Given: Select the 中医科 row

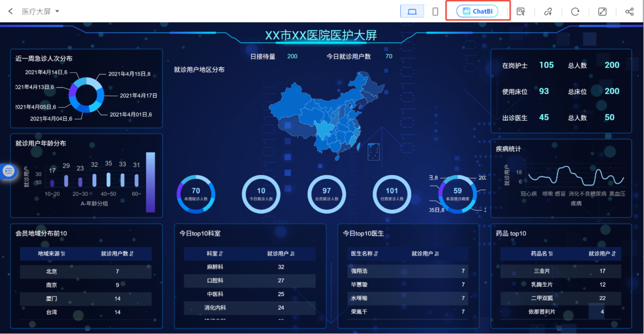Looking at the screenshot, I should click(250, 295).
